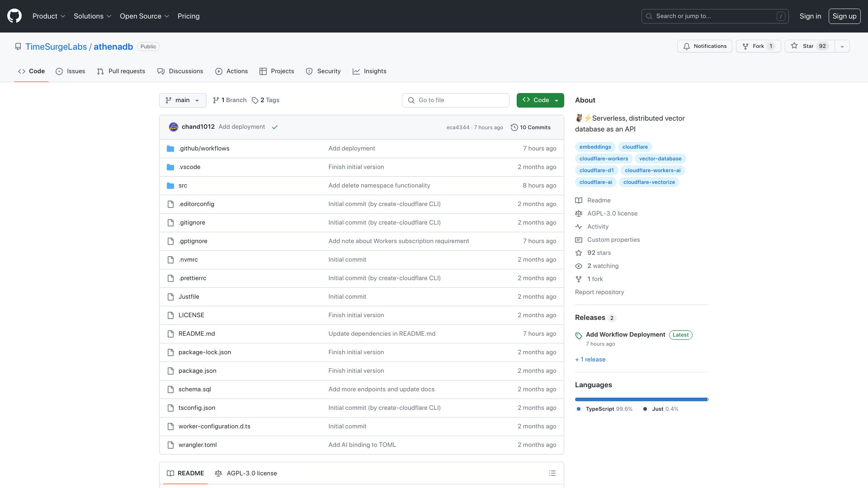Open the src folder
868x488 pixels.
[183, 186]
